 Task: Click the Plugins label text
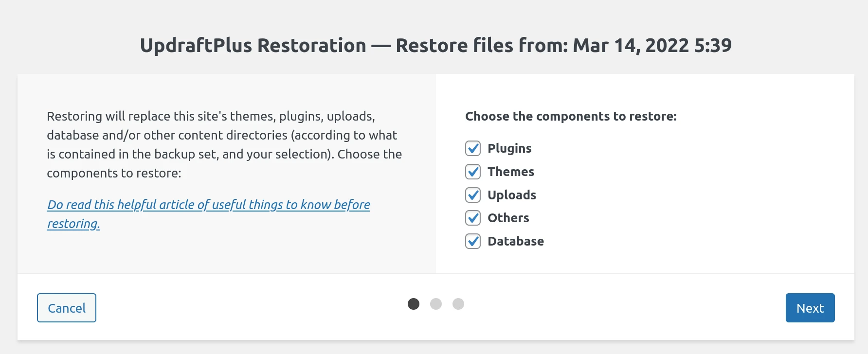click(x=509, y=148)
